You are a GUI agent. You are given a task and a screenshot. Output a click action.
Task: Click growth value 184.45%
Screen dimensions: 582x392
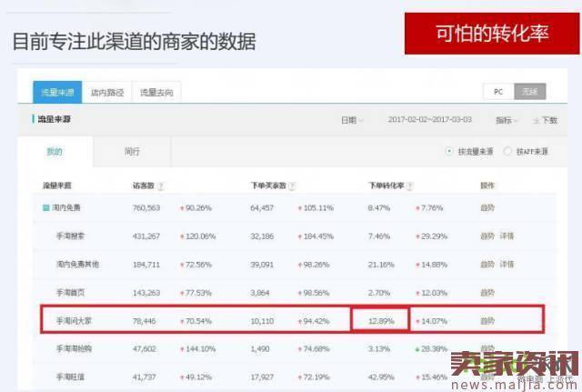pyautogui.click(x=318, y=236)
